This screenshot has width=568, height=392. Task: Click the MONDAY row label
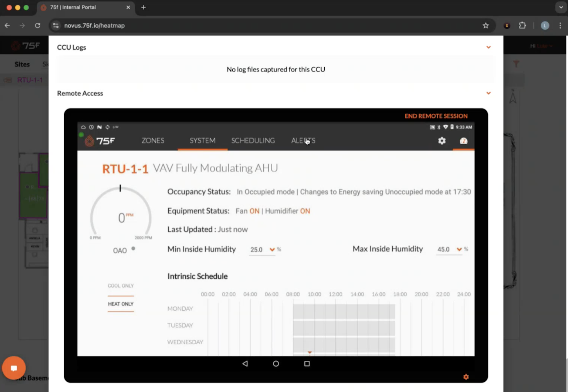click(x=180, y=309)
